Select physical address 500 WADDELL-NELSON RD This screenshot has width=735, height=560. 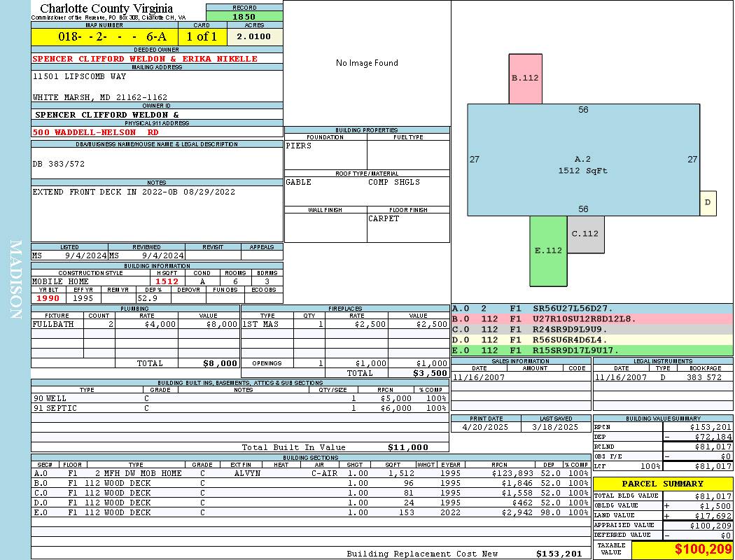[96, 132]
